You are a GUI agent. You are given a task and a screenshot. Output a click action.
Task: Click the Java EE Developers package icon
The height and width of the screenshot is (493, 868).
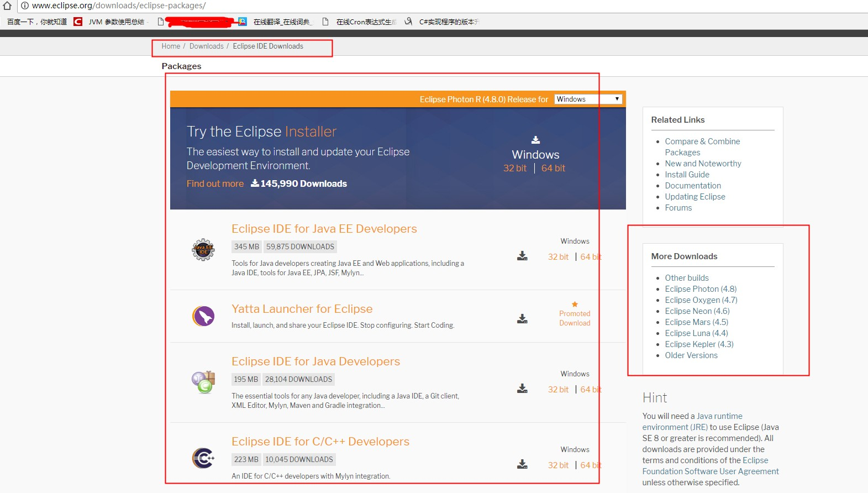[203, 250]
